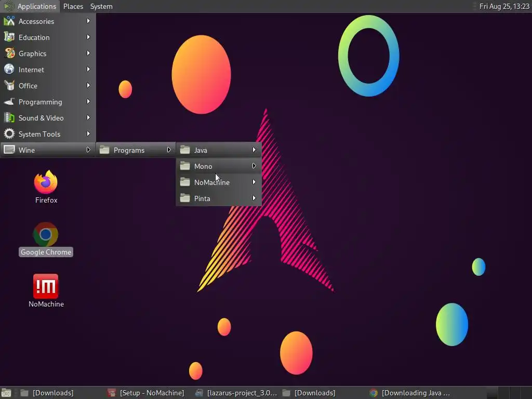Viewport: 532px width, 399px height.
Task: Expand the Wine submenu arrow
Action: coord(88,150)
